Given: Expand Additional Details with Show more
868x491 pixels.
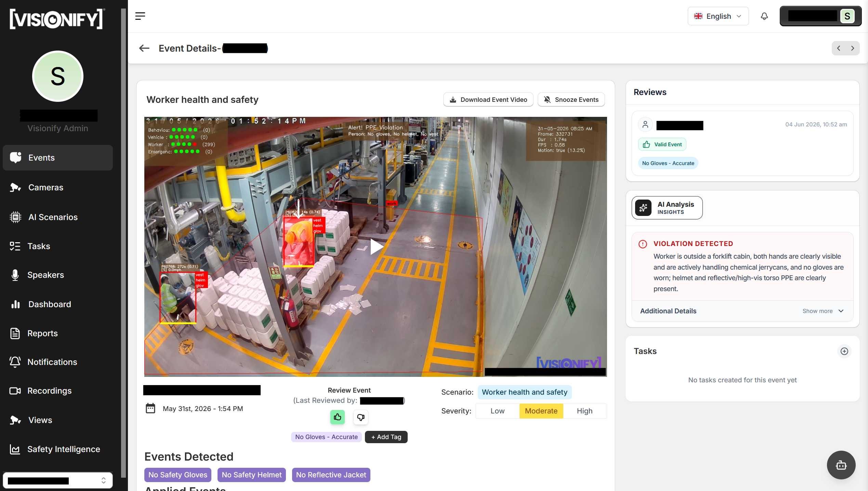Looking at the screenshot, I should [x=823, y=311].
